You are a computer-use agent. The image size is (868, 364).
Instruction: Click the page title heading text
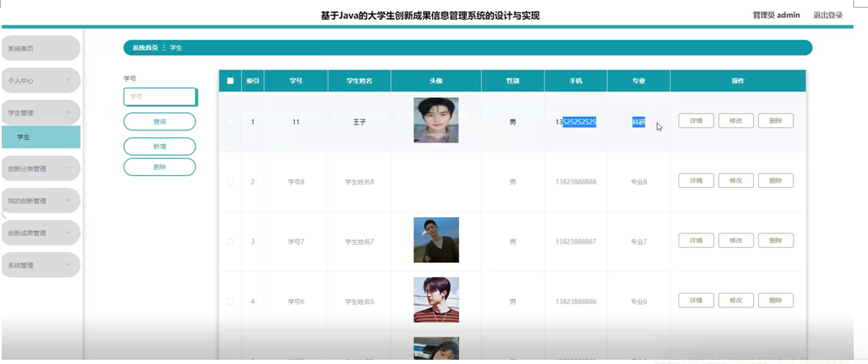tap(430, 15)
